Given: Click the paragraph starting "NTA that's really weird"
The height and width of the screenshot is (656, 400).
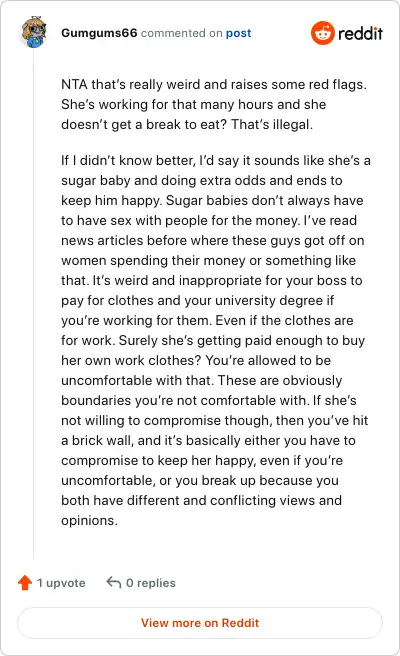Looking at the screenshot, I should [214, 105].
